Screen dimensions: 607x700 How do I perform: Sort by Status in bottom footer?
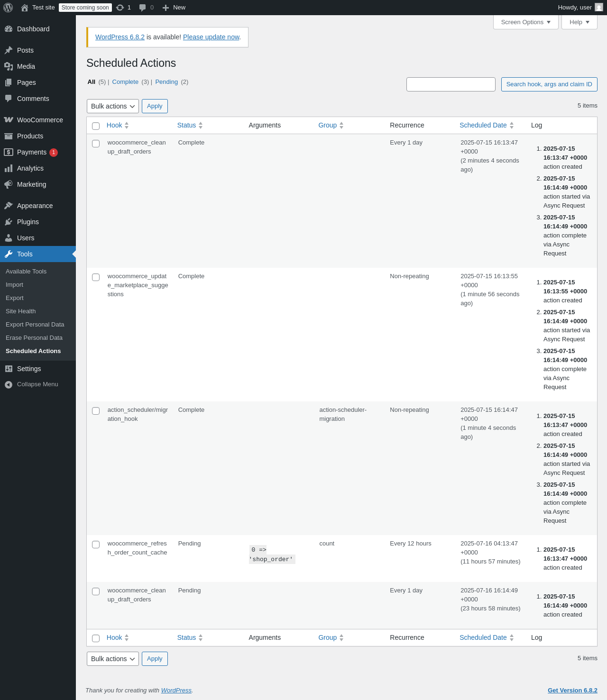[190, 637]
